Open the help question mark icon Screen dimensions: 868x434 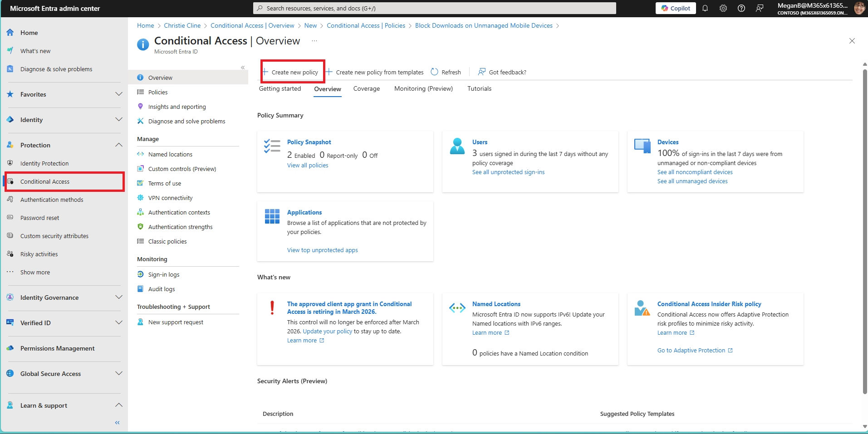click(x=741, y=8)
